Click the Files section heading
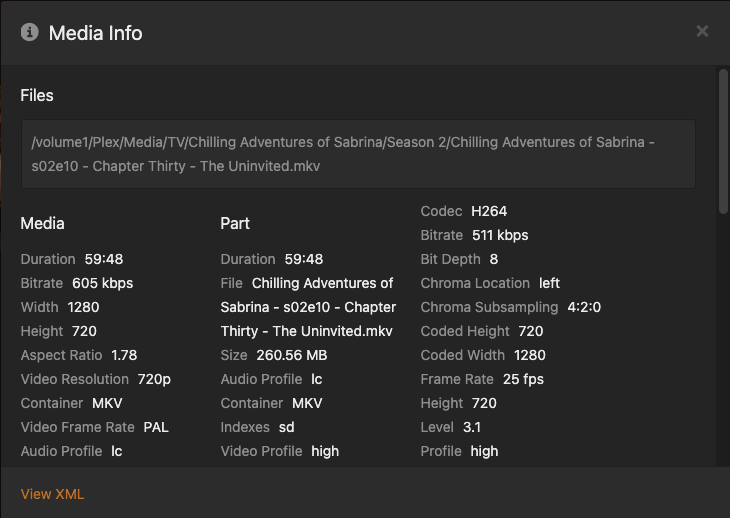Image resolution: width=730 pixels, height=518 pixels. pos(37,96)
